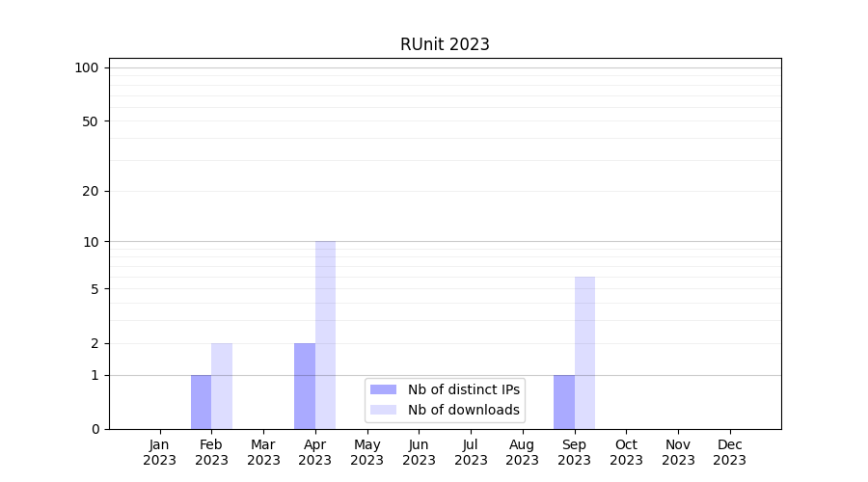Click the Feb 2023 downloads bar
This screenshot has width=868, height=482.
(222, 386)
